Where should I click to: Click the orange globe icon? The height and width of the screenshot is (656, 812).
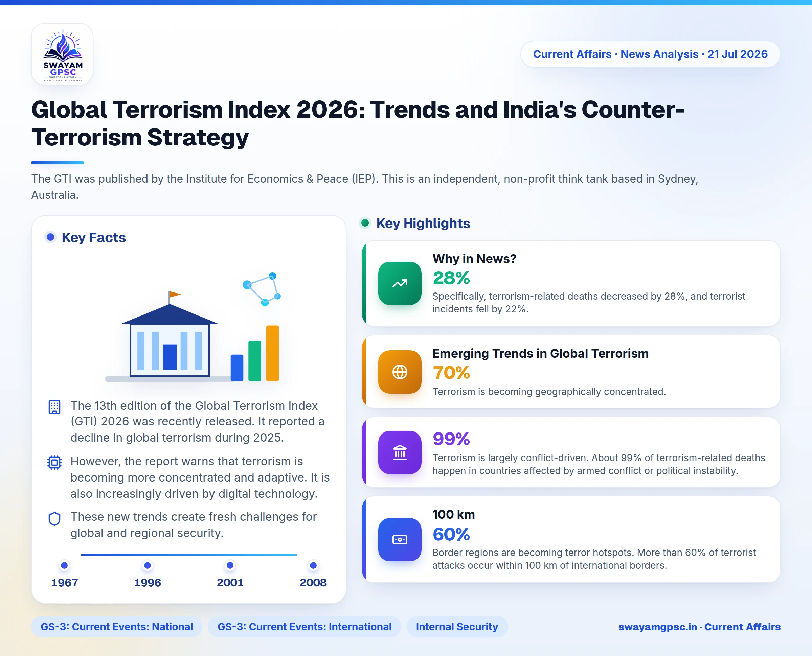click(400, 372)
